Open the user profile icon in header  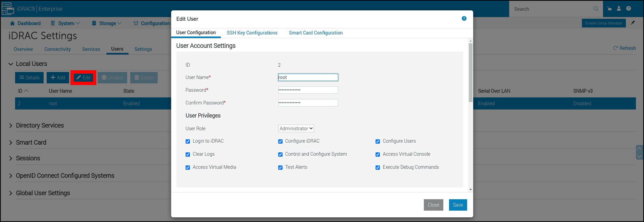(x=619, y=9)
